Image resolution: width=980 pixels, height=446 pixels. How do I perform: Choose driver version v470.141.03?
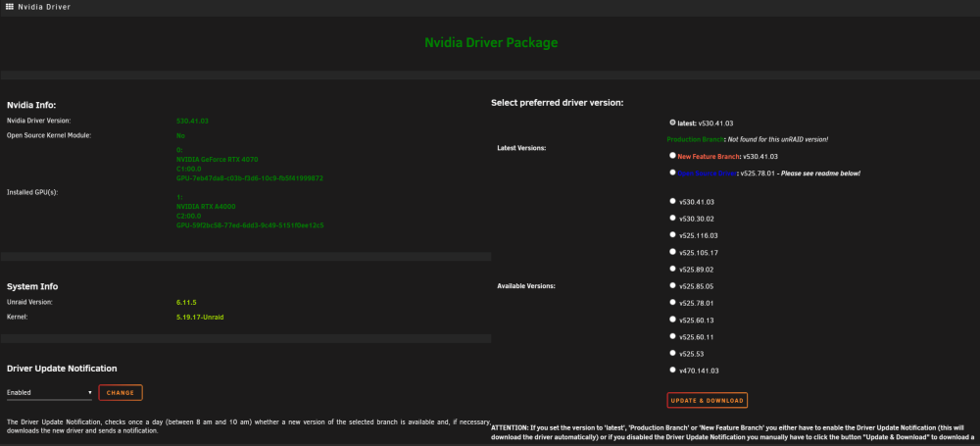672,371
